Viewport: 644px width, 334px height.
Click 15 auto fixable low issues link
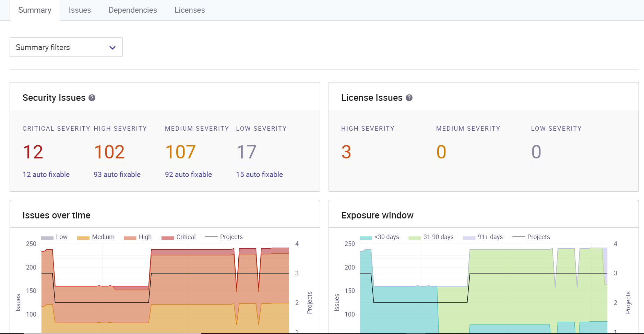259,174
